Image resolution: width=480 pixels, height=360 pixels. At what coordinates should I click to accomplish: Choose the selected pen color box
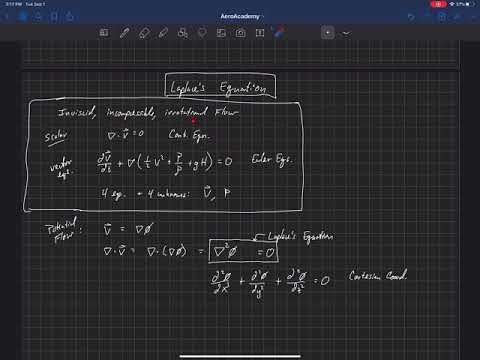click(x=328, y=33)
